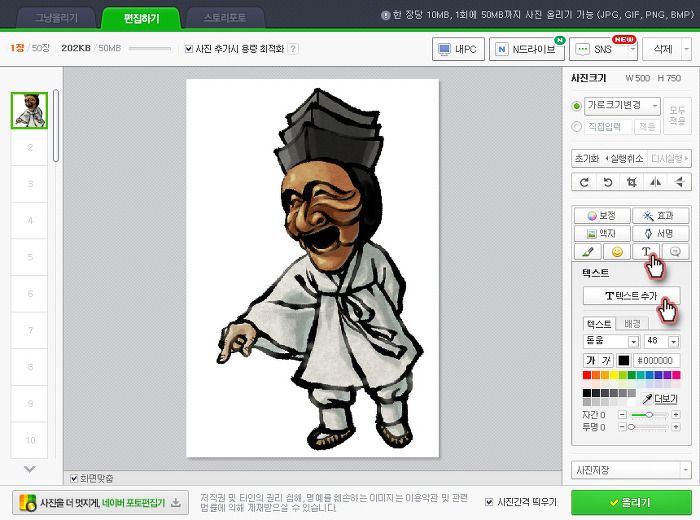Select the crop tool icon
Screen dimensions: 700x520
pyautogui.click(x=631, y=182)
